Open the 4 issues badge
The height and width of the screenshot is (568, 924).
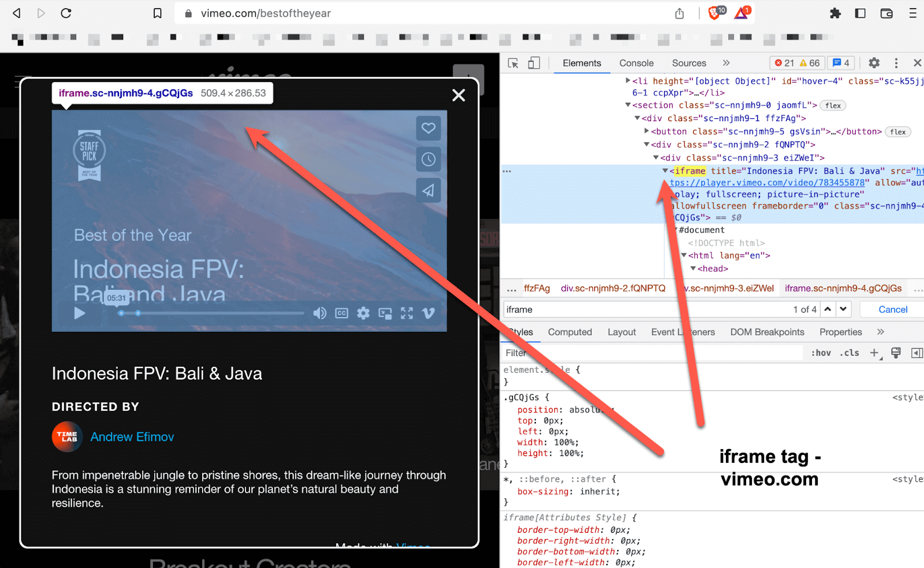tap(841, 63)
